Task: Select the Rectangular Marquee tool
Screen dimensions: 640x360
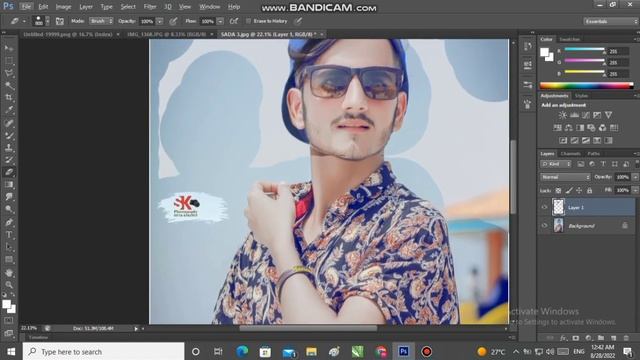Action: point(9,61)
